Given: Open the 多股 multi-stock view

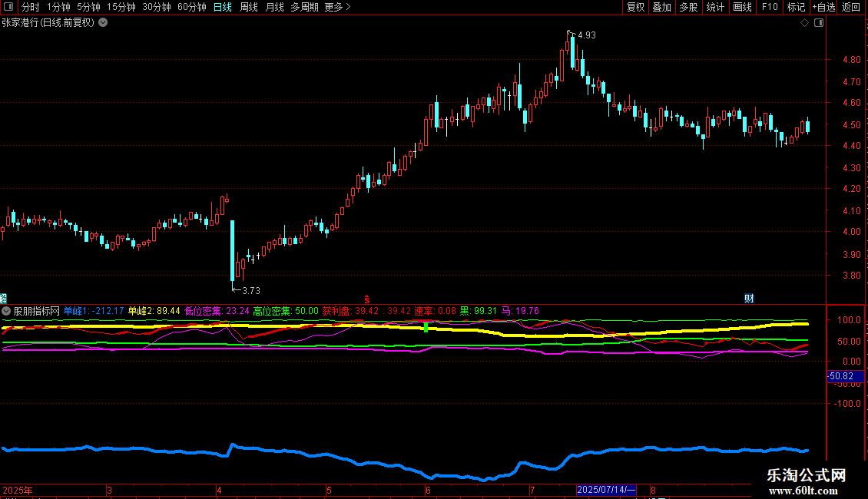Looking at the screenshot, I should pyautogui.click(x=688, y=7).
